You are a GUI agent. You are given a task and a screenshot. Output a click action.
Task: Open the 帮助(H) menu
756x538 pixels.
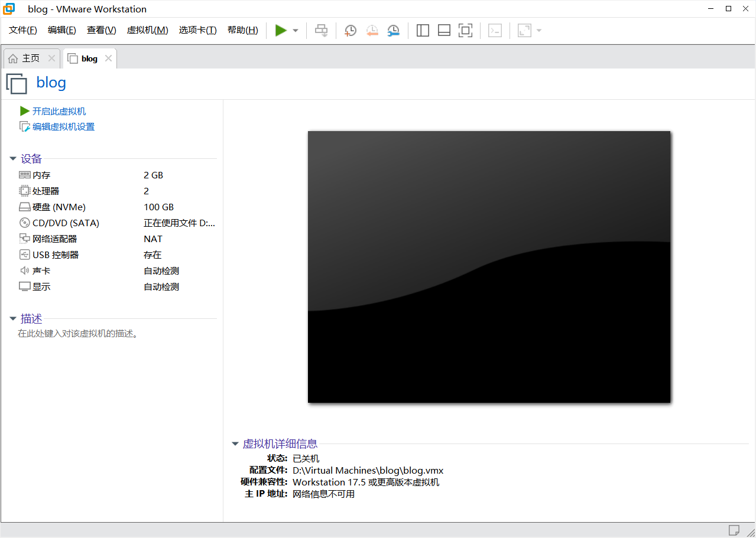(243, 30)
